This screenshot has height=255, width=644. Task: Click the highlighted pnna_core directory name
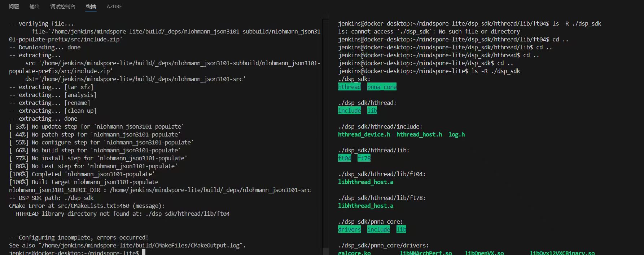(382, 87)
